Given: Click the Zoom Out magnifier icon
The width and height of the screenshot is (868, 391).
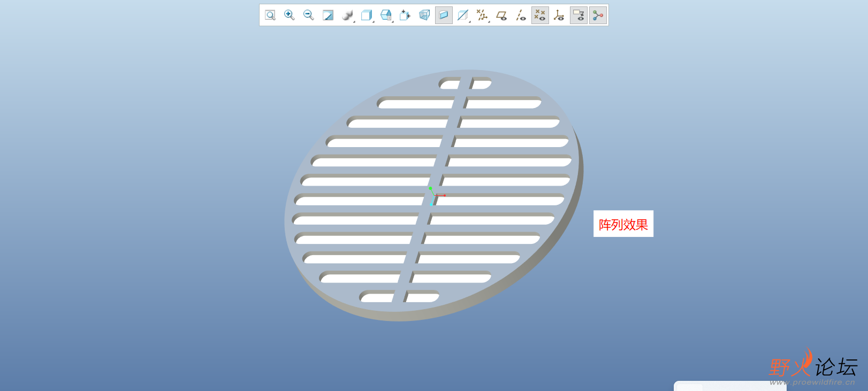Looking at the screenshot, I should tap(309, 15).
